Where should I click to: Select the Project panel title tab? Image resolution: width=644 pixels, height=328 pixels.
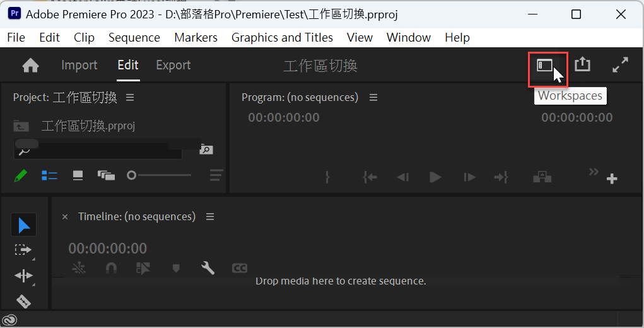65,97
